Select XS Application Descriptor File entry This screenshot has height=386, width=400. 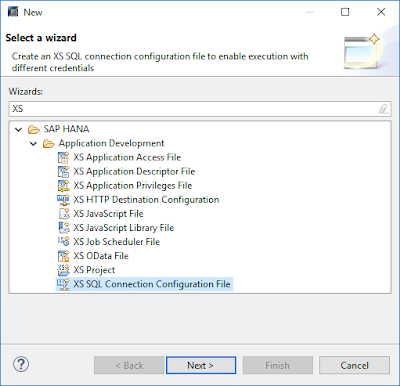134,171
